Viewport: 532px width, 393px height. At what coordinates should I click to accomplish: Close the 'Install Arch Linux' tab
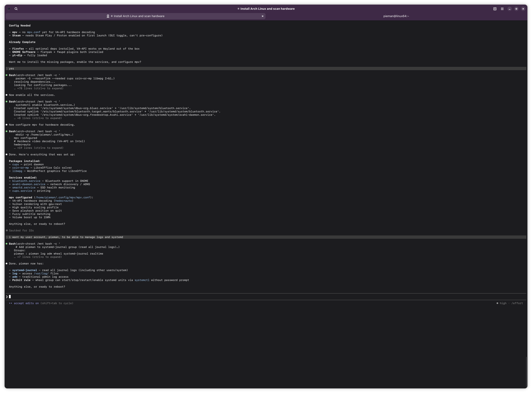262,16
